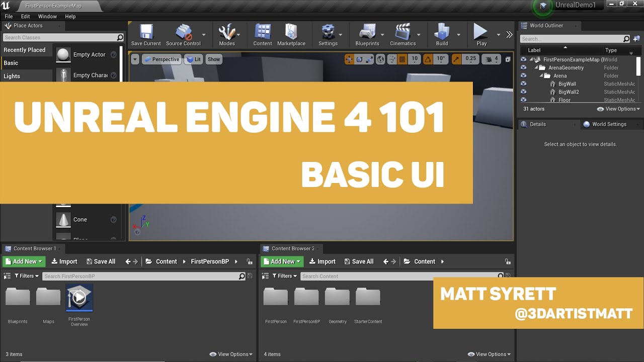
Task: Open the File menu
Action: (9, 16)
